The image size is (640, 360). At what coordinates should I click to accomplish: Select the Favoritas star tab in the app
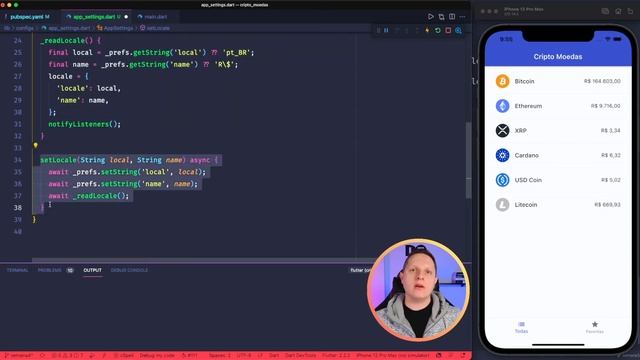(595, 327)
